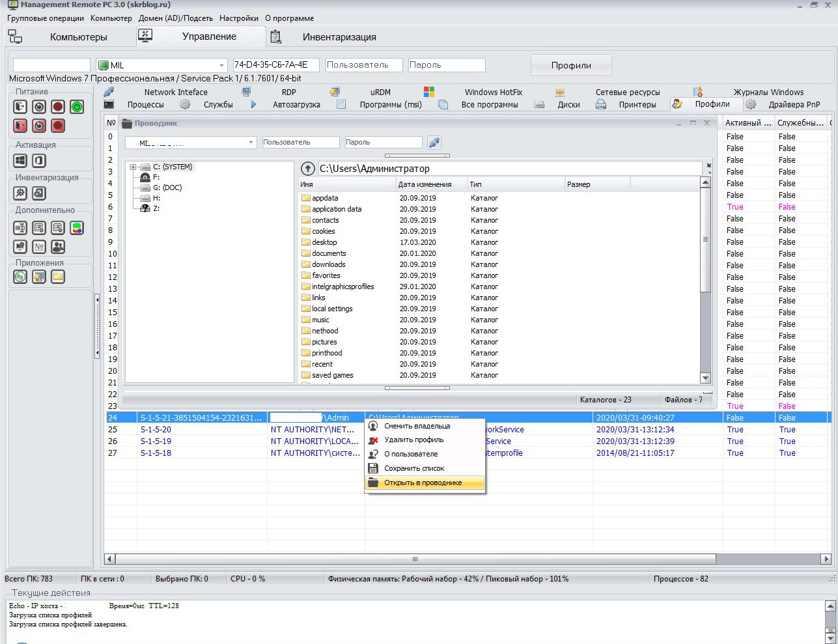Open the Домен (AD)/Подсеть menu
This screenshot has width=838, height=644.
coord(176,18)
